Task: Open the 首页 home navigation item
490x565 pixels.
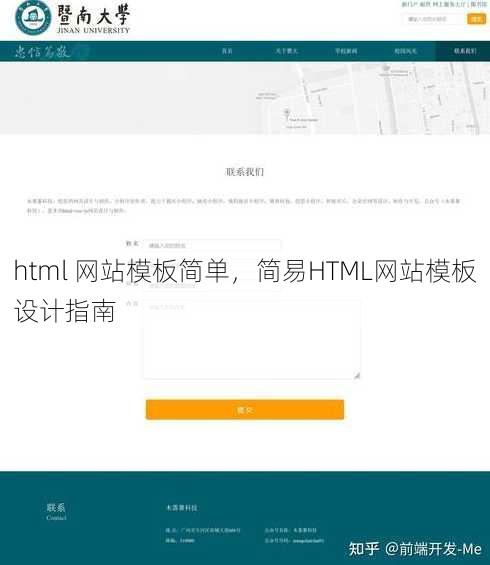Action: click(227, 51)
